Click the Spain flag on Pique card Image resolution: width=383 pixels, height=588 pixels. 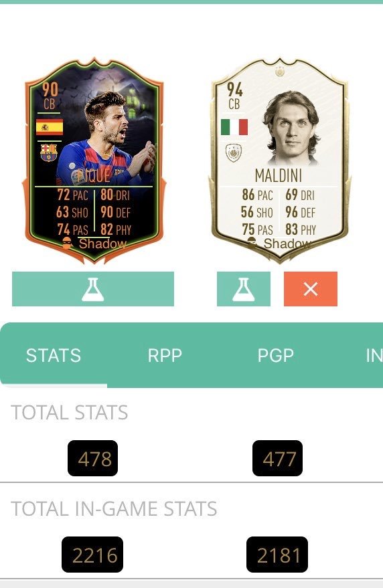coord(49,126)
